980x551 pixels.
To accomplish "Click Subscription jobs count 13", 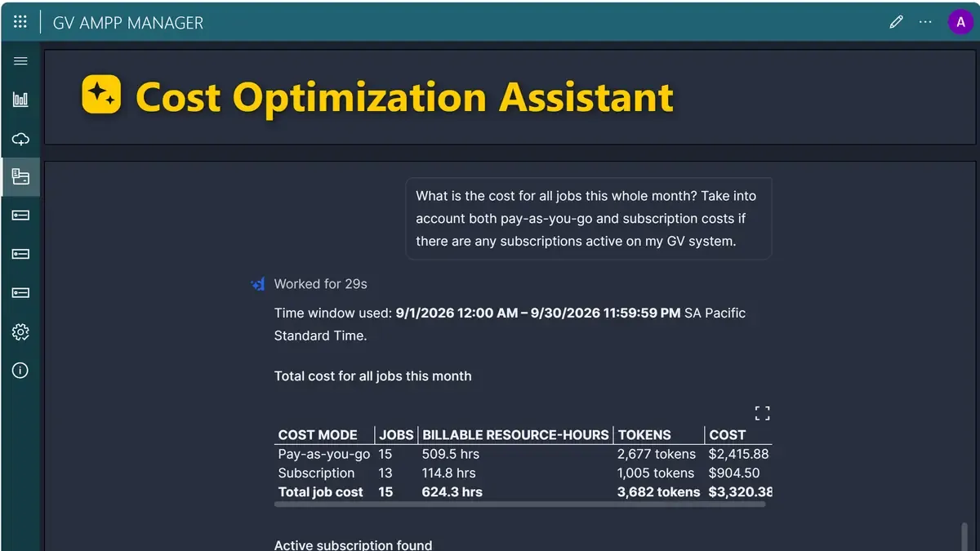I will pyautogui.click(x=385, y=473).
